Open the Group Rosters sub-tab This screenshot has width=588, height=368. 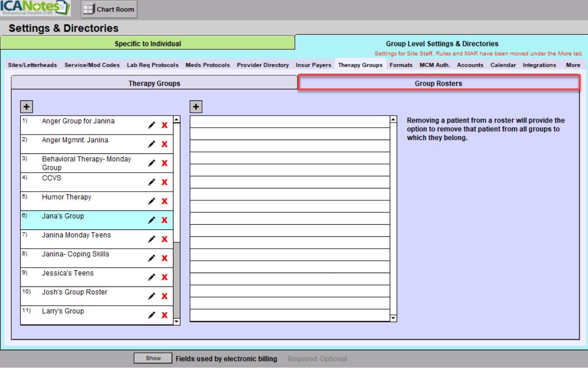[438, 83]
